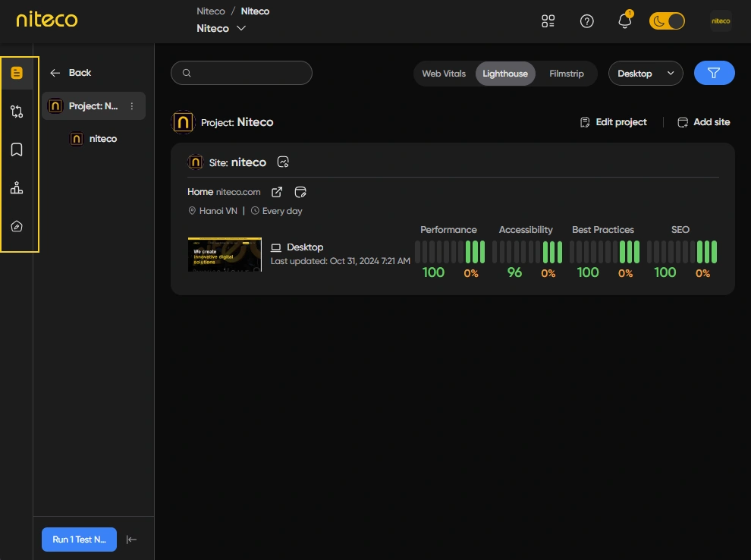Focus the search field
Image resolution: width=751 pixels, height=560 pixels.
pyautogui.click(x=241, y=73)
